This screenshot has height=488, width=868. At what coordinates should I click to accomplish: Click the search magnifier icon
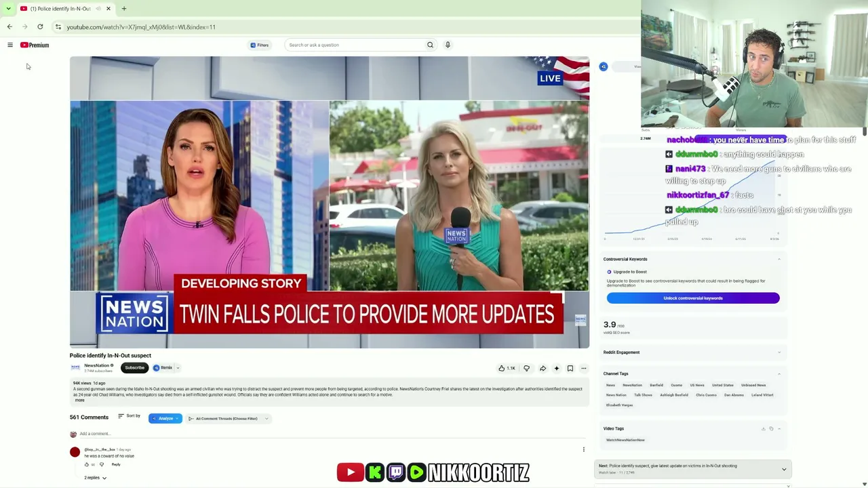point(430,45)
